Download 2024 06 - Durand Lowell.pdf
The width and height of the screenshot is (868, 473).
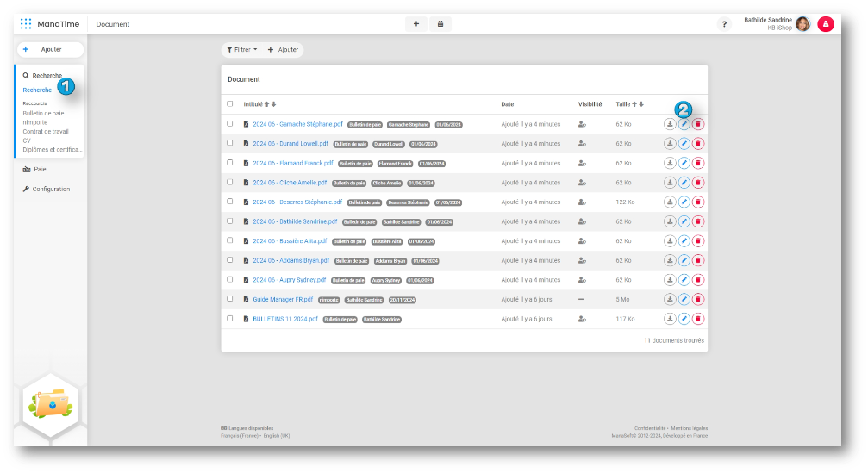670,144
